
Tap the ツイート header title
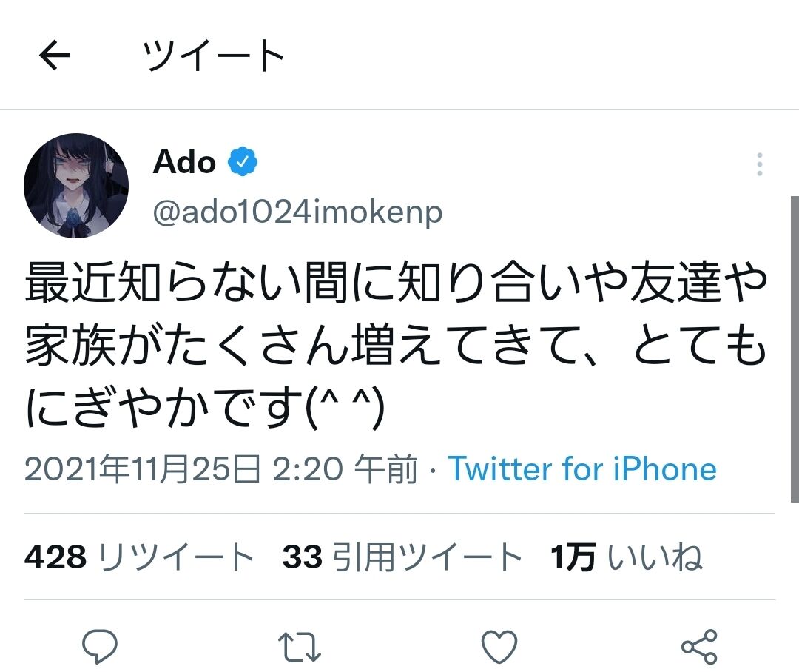[x=214, y=56]
